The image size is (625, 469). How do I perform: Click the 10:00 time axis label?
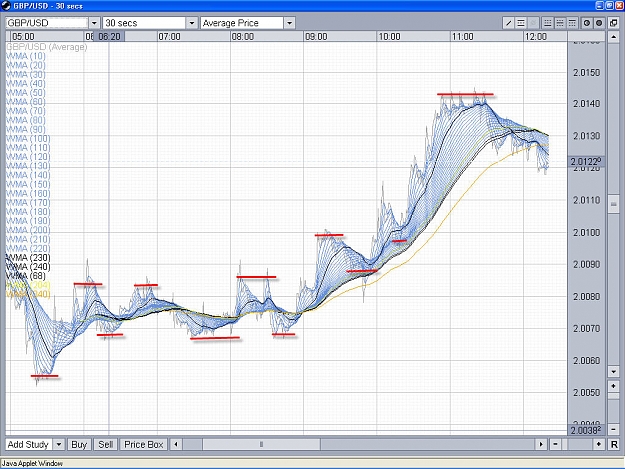pyautogui.click(x=389, y=37)
